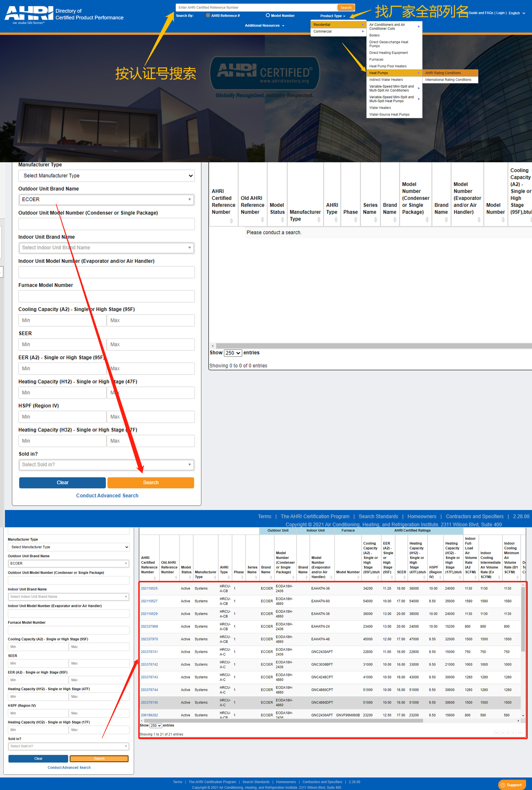The width and height of the screenshot is (532, 790).
Task: Open reference number 202110525 link
Action: coord(149,588)
